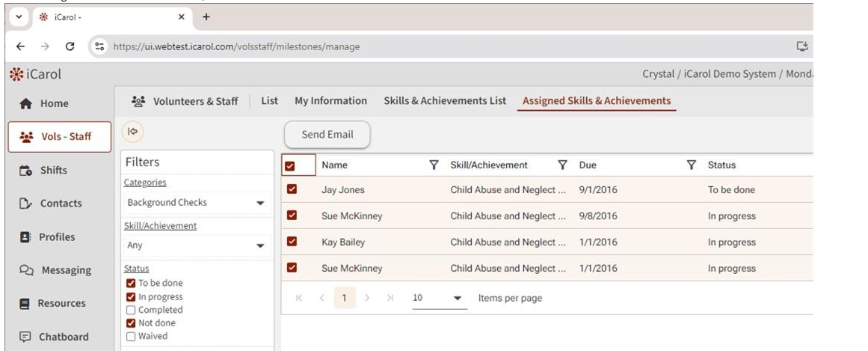Open the Due column filter icon
868x351 pixels.
[692, 165]
